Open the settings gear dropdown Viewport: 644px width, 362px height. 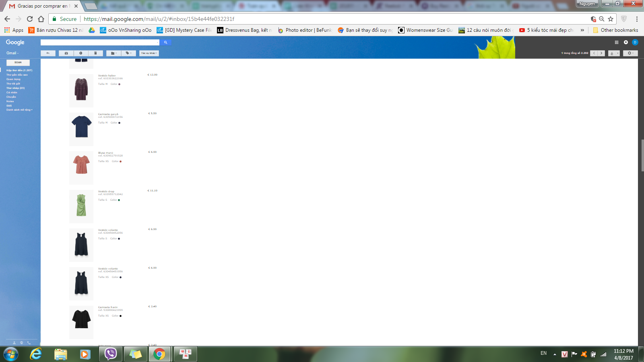point(630,53)
